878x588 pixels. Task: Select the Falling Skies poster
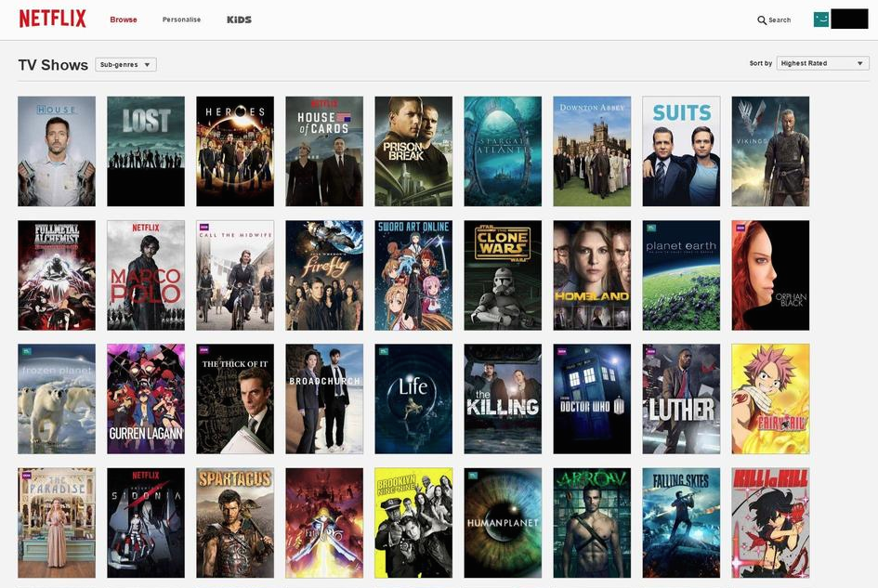coord(681,523)
